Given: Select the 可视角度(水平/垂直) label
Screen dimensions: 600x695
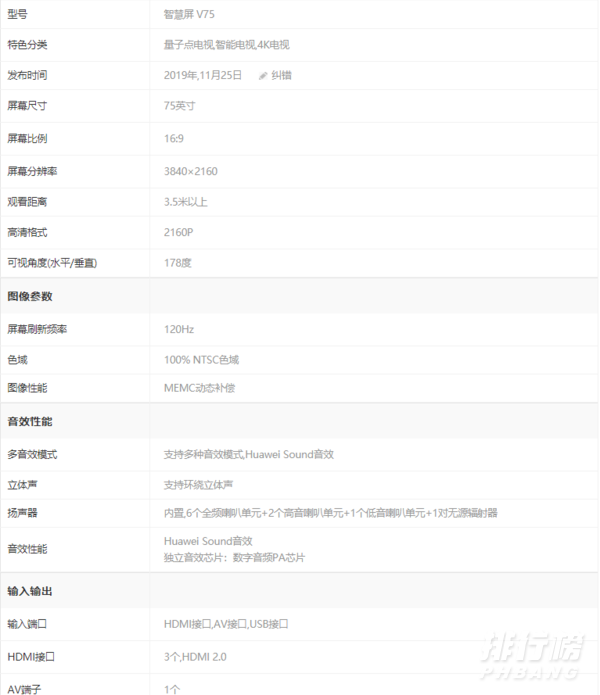Looking at the screenshot, I should point(52,262).
